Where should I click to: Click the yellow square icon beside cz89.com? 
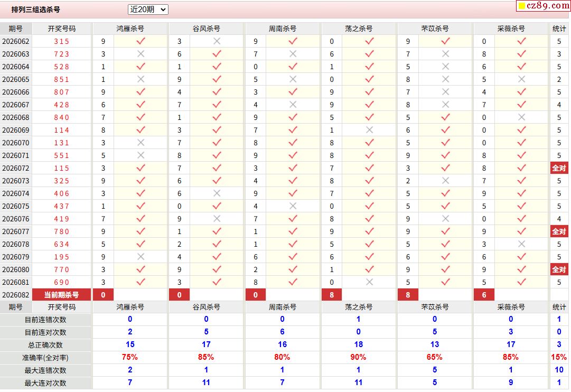click(521, 6)
